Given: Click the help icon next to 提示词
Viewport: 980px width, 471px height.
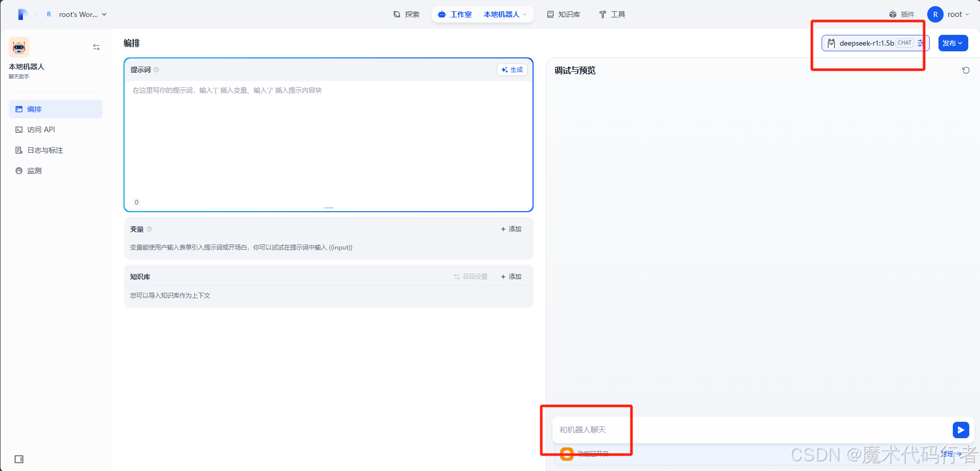Looking at the screenshot, I should 156,70.
